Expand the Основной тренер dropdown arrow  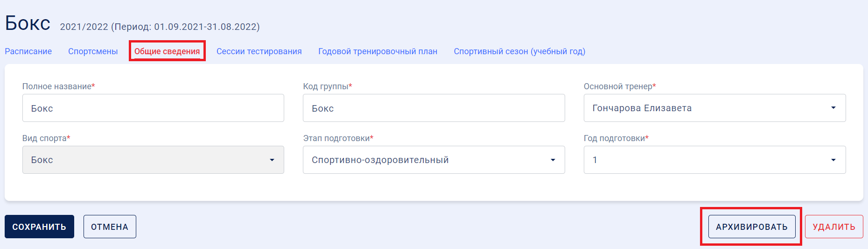pos(833,108)
